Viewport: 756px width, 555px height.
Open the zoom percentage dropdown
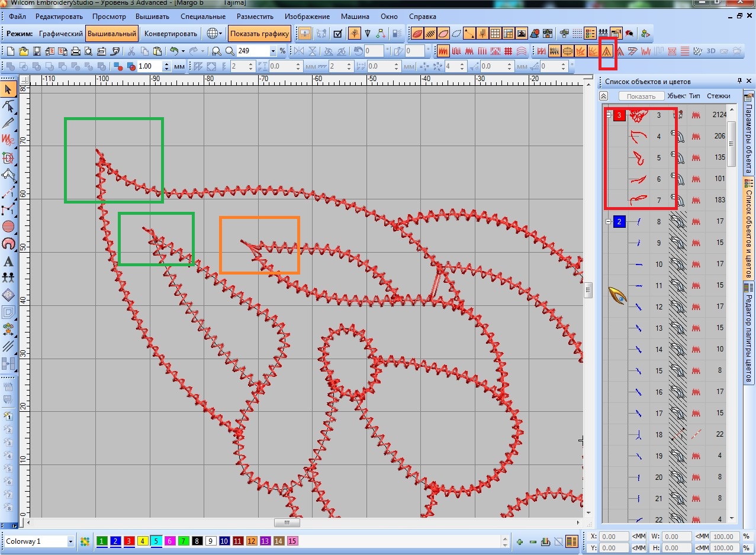273,51
